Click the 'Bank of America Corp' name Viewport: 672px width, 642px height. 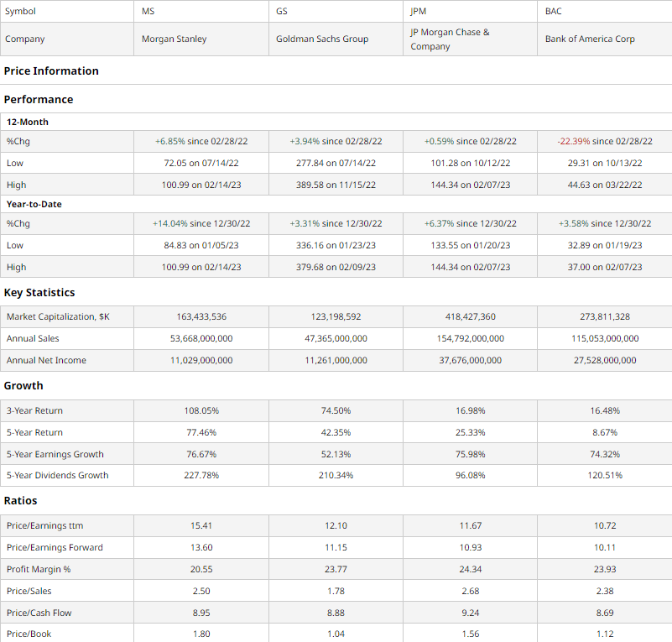point(590,39)
